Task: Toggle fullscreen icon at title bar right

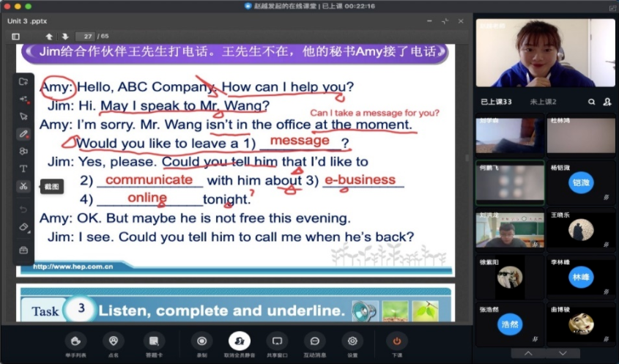Action: click(x=612, y=7)
